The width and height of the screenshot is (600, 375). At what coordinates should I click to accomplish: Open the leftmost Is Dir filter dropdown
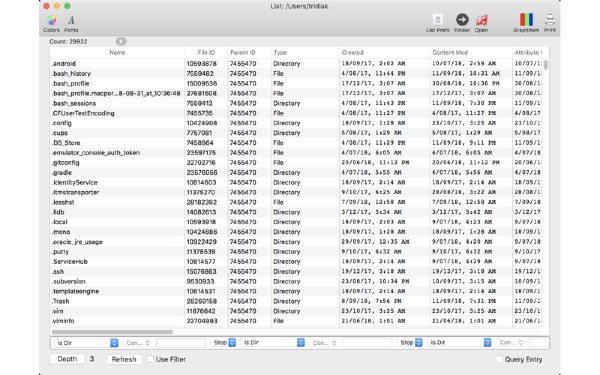(x=86, y=343)
